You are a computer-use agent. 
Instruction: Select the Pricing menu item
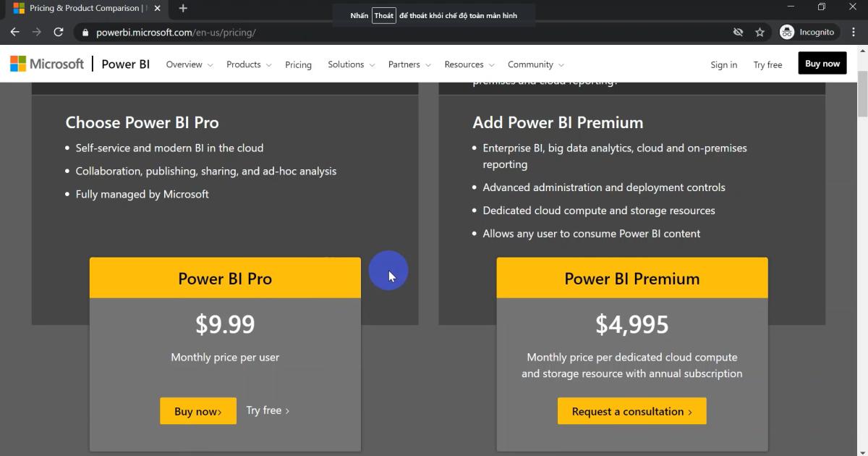[x=298, y=64]
